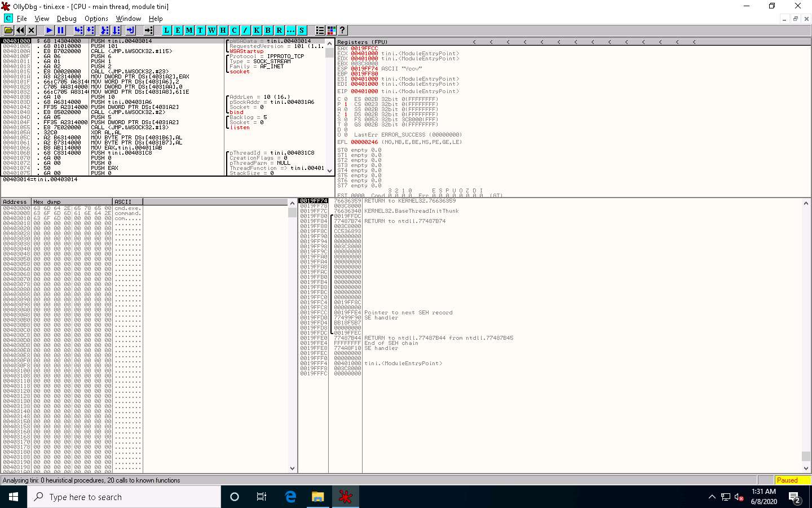This screenshot has height=508, width=812.
Task: Open the Help menu
Action: click(156, 19)
